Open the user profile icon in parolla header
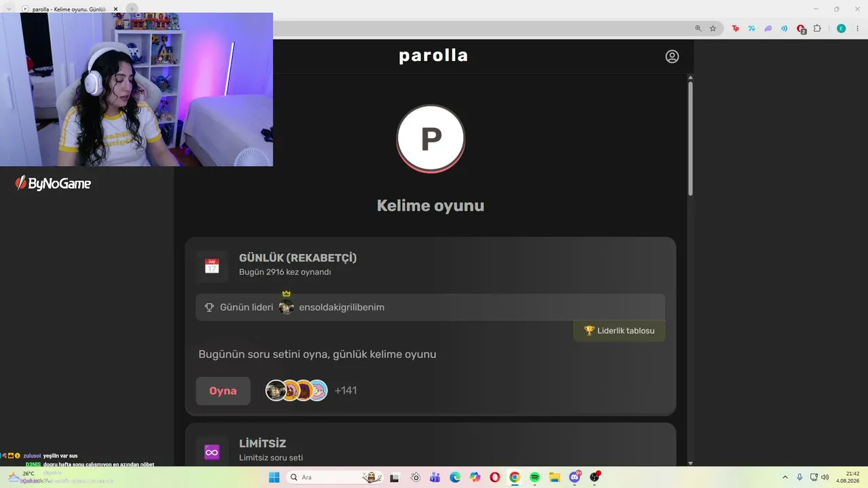Screen dimensions: 868x488 672,56
